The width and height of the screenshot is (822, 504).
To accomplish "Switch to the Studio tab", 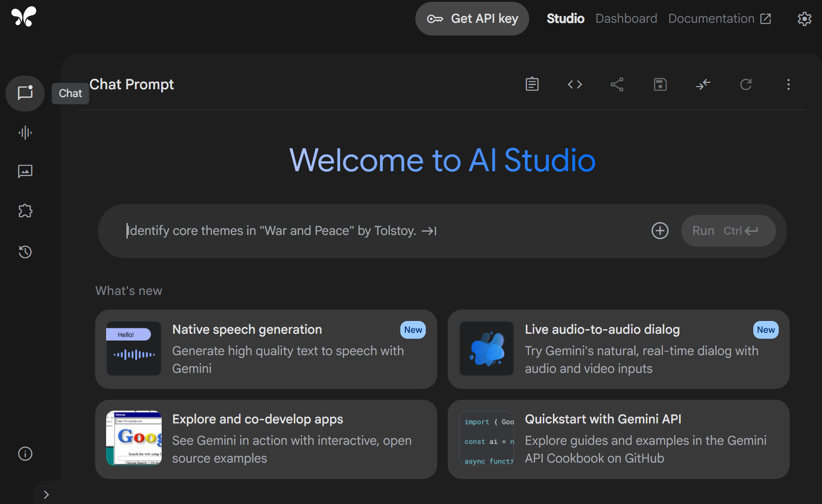I will [x=565, y=19].
